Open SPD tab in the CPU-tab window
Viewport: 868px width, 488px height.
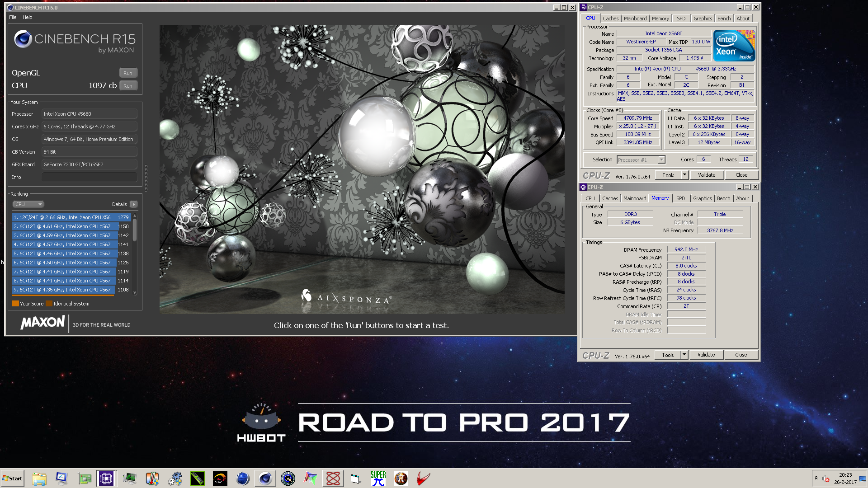pyautogui.click(x=681, y=19)
